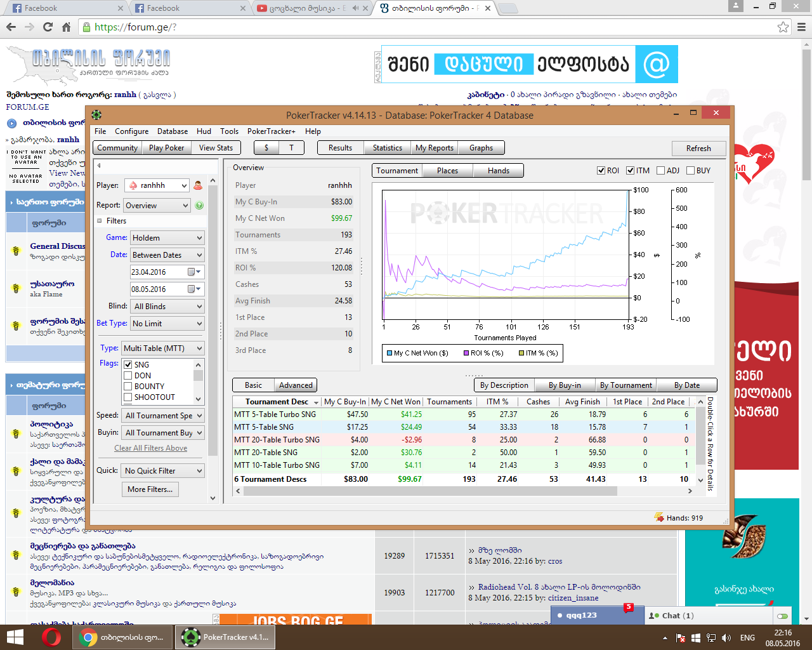Open the Blind dropdown set to All Blinds
Viewport: 812px width, 650px height.
click(167, 307)
